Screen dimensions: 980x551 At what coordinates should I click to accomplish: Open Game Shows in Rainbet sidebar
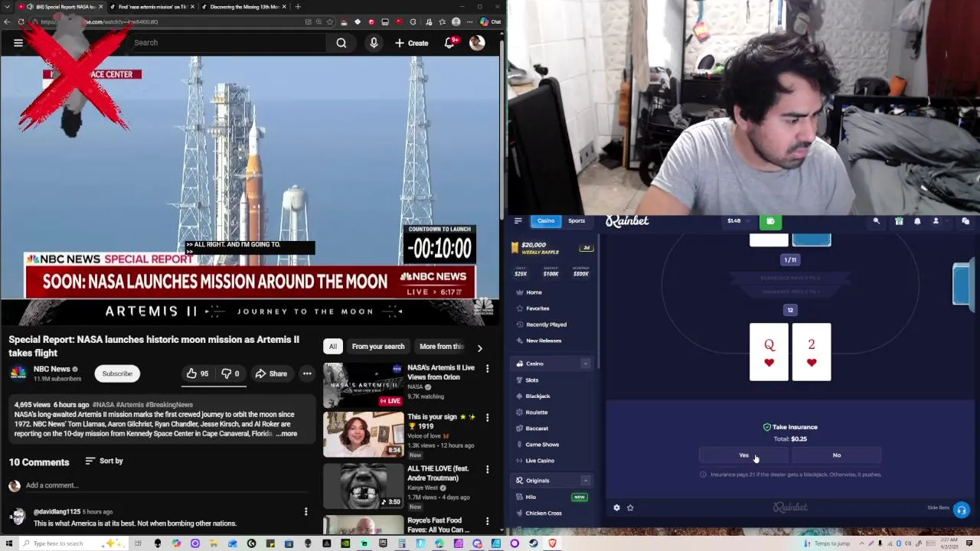pyautogui.click(x=542, y=445)
